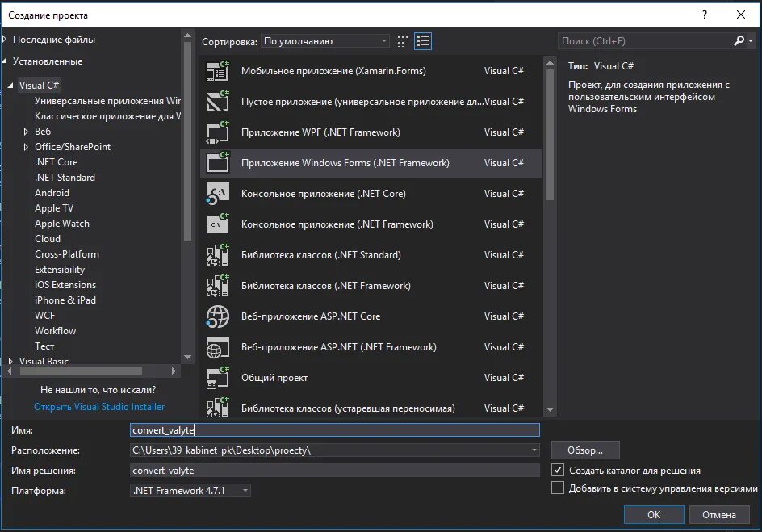Collapse the Visual C# tree node

coord(10,86)
